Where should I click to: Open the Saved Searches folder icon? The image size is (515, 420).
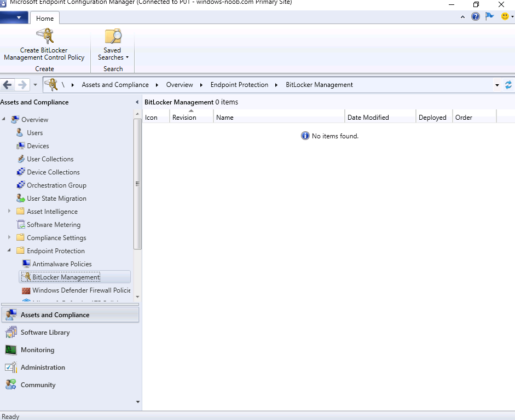pyautogui.click(x=113, y=36)
